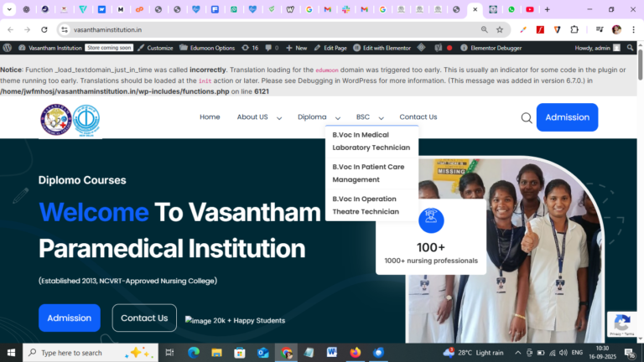Switch to the WhatsApp tab
This screenshot has height=362, width=644.
(x=512, y=9)
